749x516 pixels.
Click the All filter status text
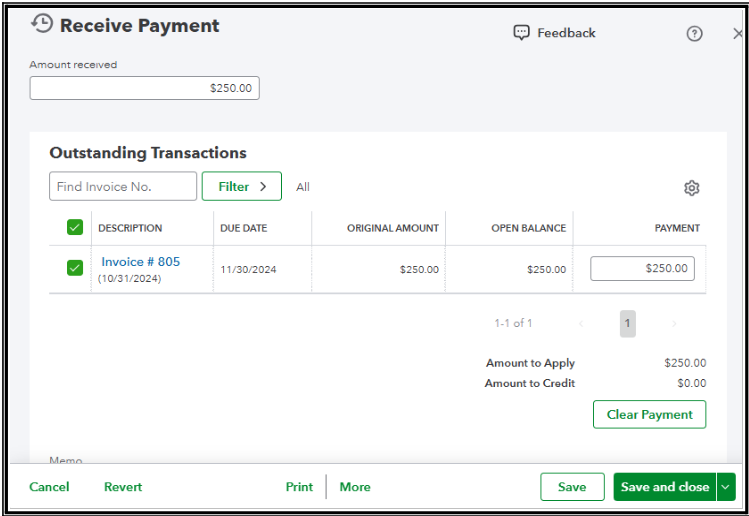click(303, 187)
